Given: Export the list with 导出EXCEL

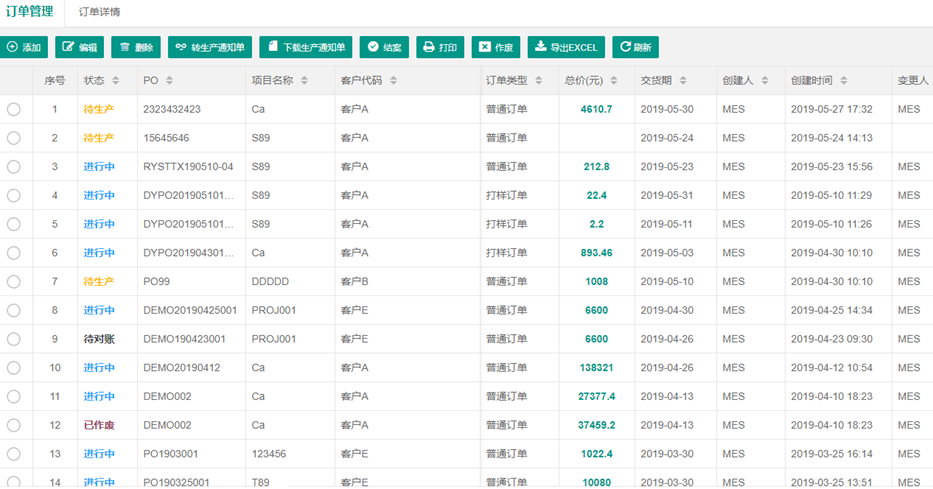Looking at the screenshot, I should pos(566,47).
